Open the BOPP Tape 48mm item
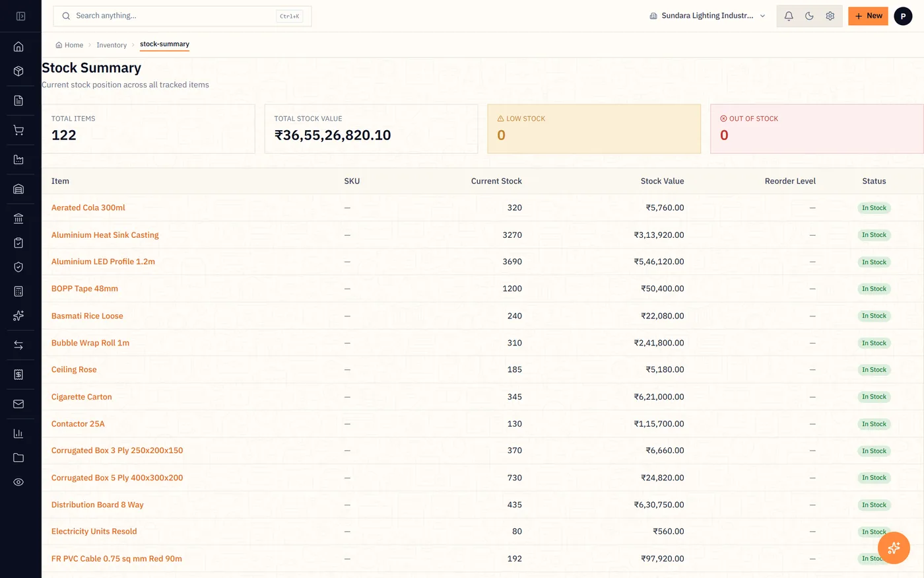 coord(84,289)
